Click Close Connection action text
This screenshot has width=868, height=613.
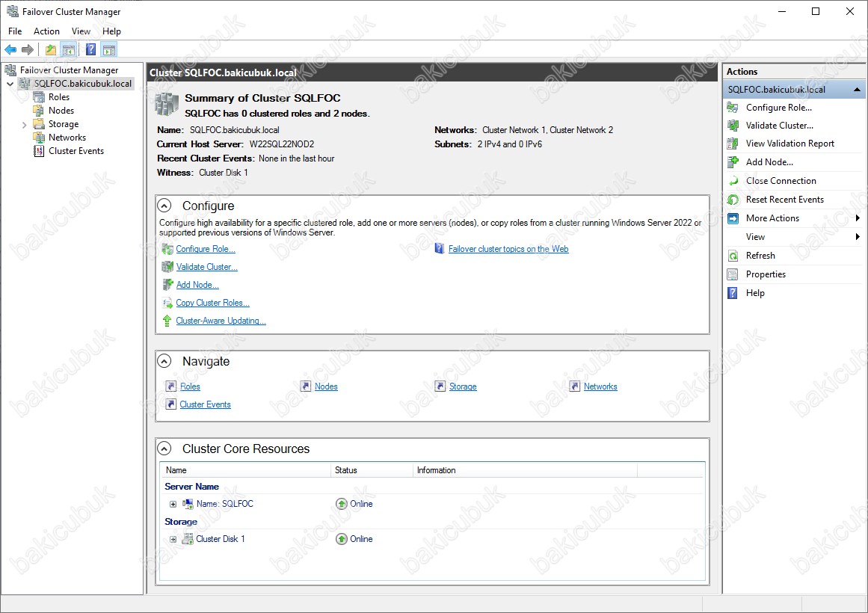tap(781, 180)
